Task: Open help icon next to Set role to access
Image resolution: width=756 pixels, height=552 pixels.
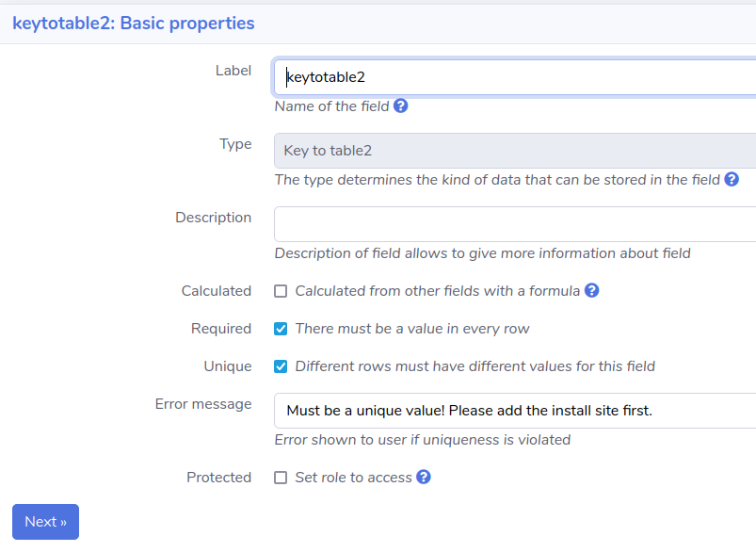Action: pos(424,477)
